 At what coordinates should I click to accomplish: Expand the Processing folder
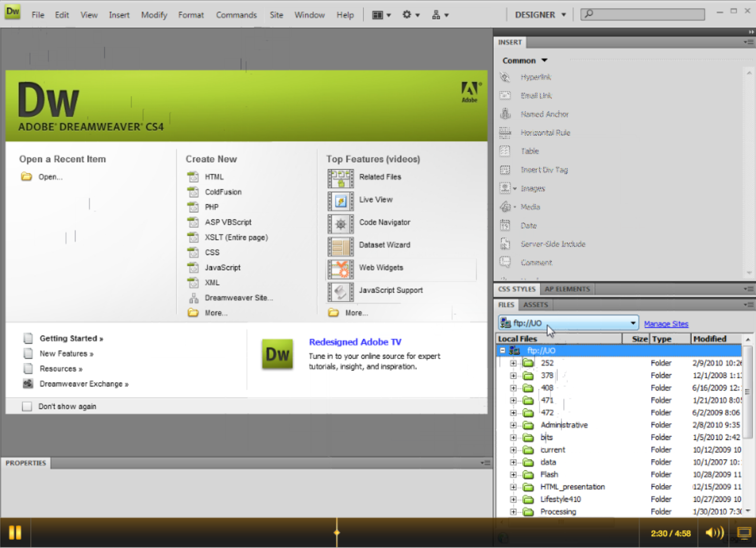tap(513, 512)
